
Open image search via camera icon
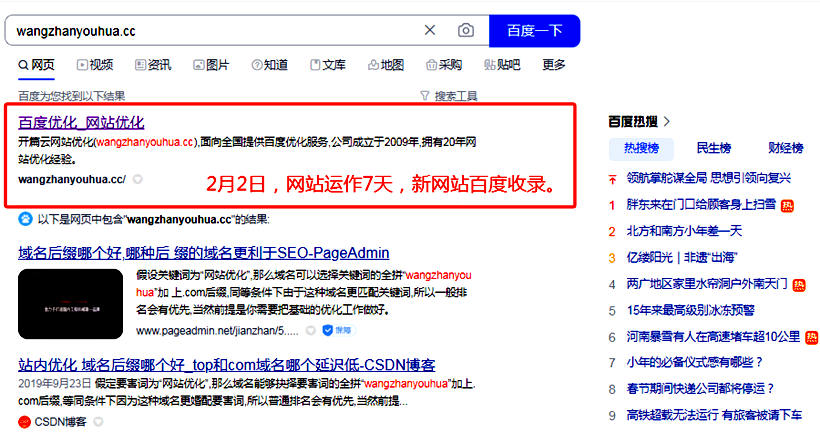coord(465,30)
